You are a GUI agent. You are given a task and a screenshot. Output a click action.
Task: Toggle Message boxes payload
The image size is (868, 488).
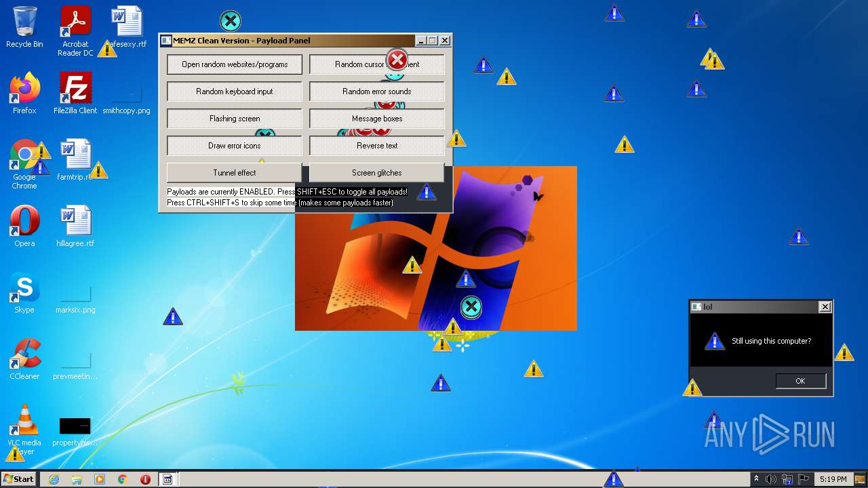(377, 119)
